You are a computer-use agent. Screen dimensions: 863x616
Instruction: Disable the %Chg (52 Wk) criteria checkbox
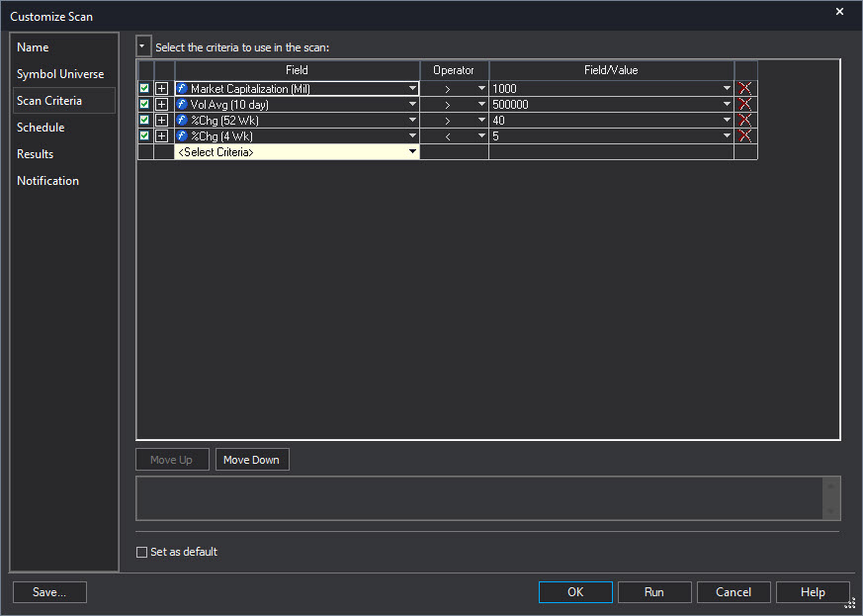144,121
